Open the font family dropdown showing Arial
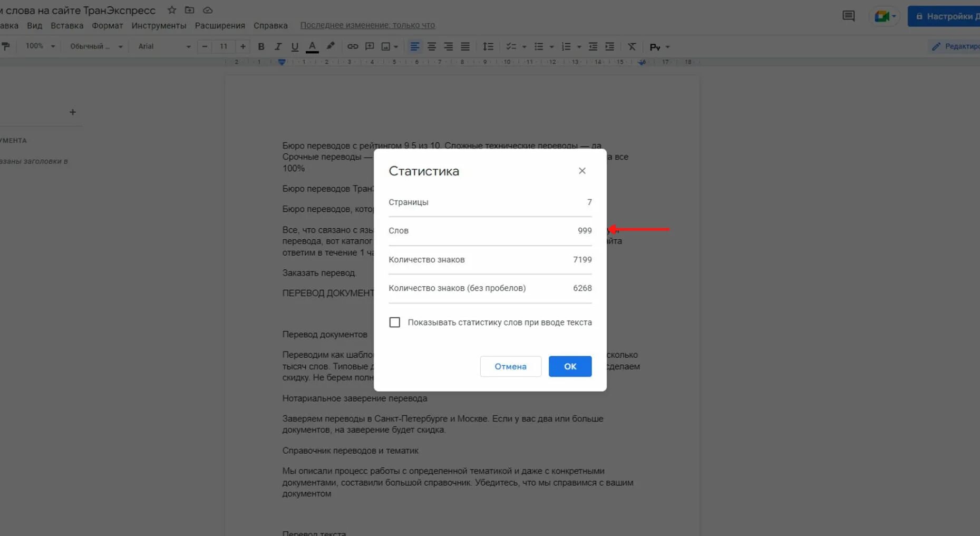The height and width of the screenshot is (536, 980). (x=162, y=46)
